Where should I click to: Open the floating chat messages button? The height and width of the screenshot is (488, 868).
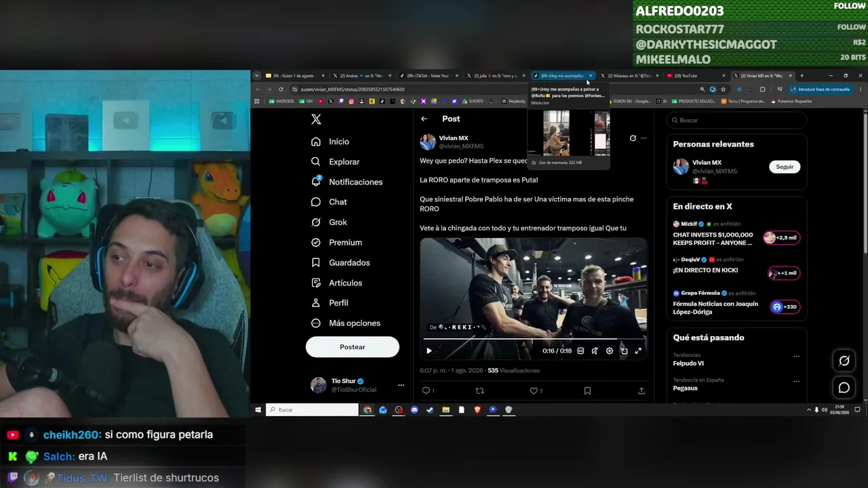(x=844, y=388)
